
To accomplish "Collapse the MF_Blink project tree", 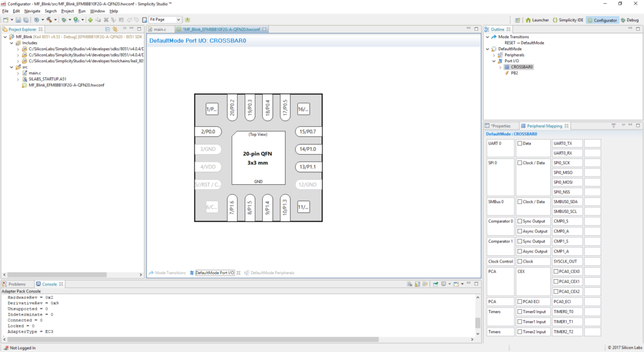I will (4, 37).
